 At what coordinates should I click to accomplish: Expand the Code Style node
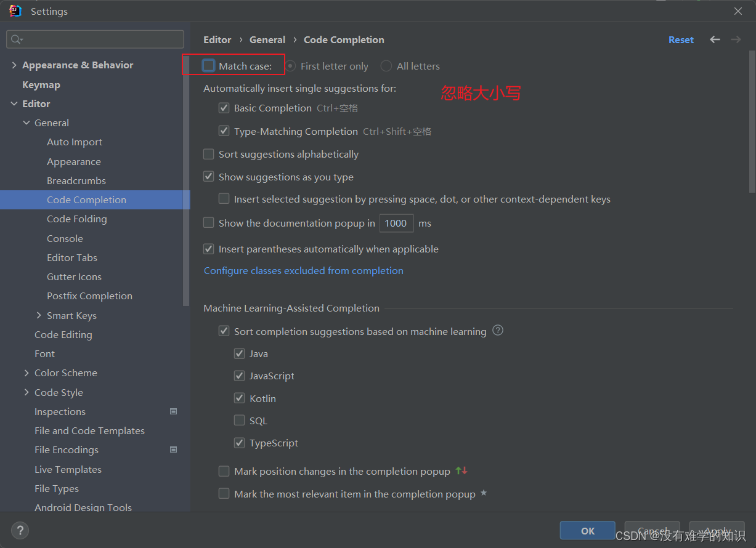pos(26,392)
